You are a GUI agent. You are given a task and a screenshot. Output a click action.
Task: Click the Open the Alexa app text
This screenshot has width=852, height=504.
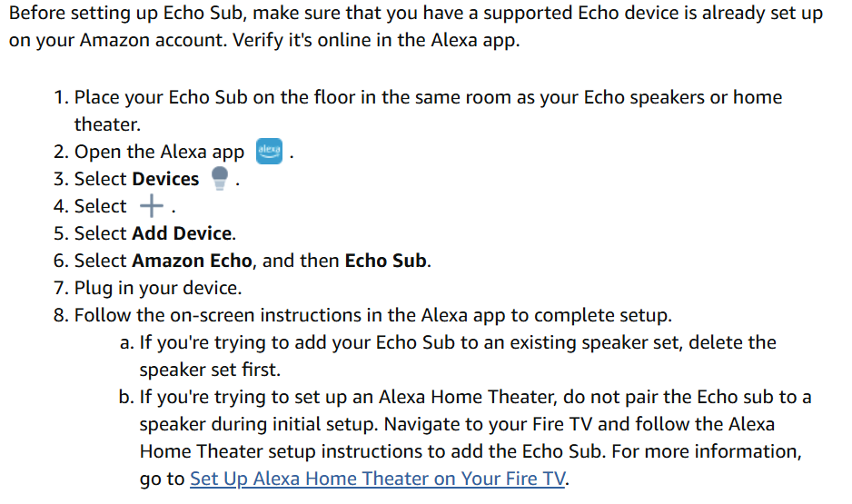click(x=159, y=152)
